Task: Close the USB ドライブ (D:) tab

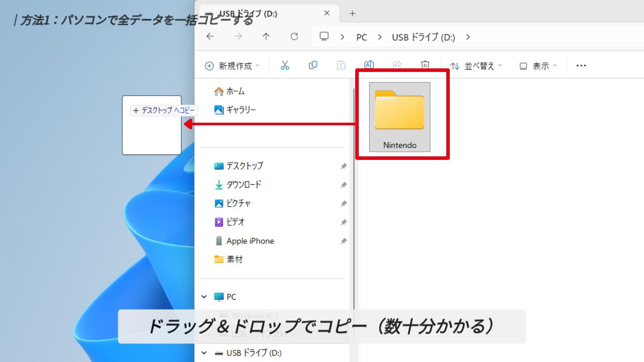Action: 327,14
